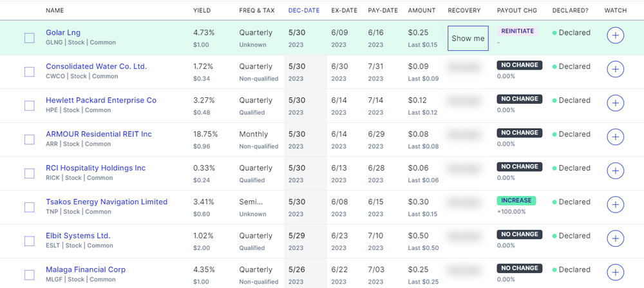Click the 18.75% yield value
The image size is (644, 288).
click(205, 134)
